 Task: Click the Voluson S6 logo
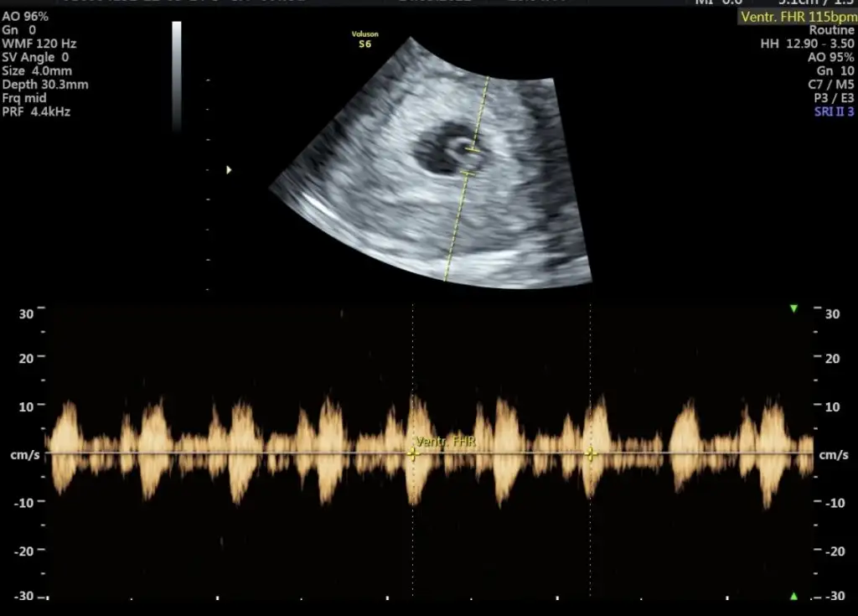click(364, 39)
